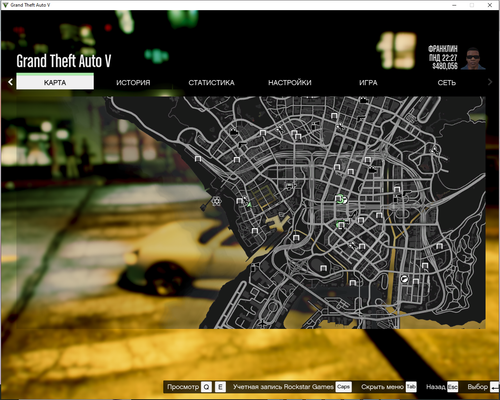The width and height of the screenshot is (500, 400).
Task: Select the Ferris wheel icon on the pier
Action: [216, 201]
